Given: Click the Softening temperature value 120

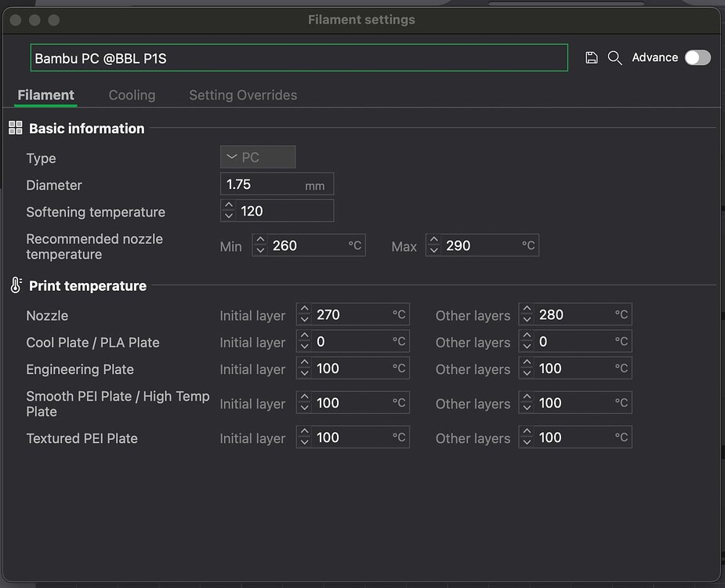Looking at the screenshot, I should (252, 211).
